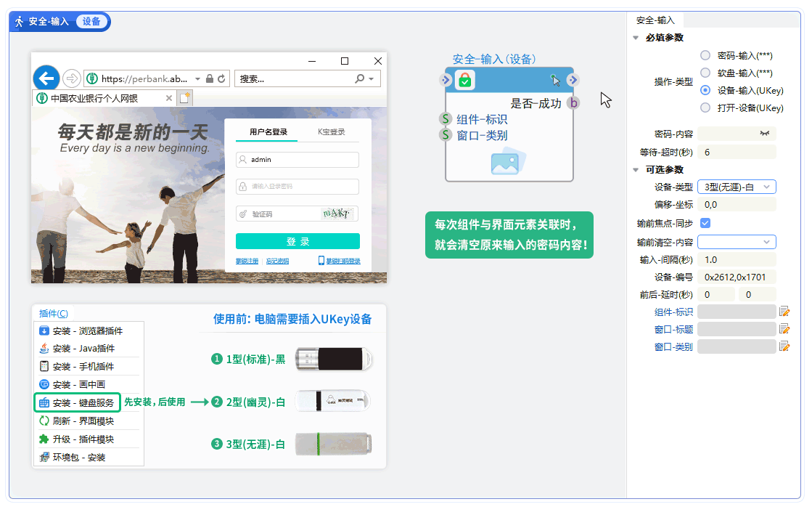Open the 插件(C) menu
Viewport: 812px width, 507px height.
click(x=52, y=314)
